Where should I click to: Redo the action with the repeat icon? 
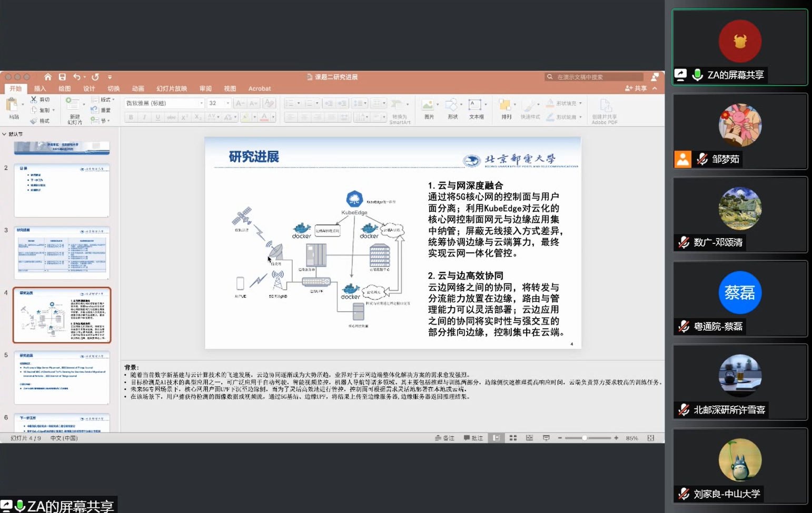click(95, 77)
